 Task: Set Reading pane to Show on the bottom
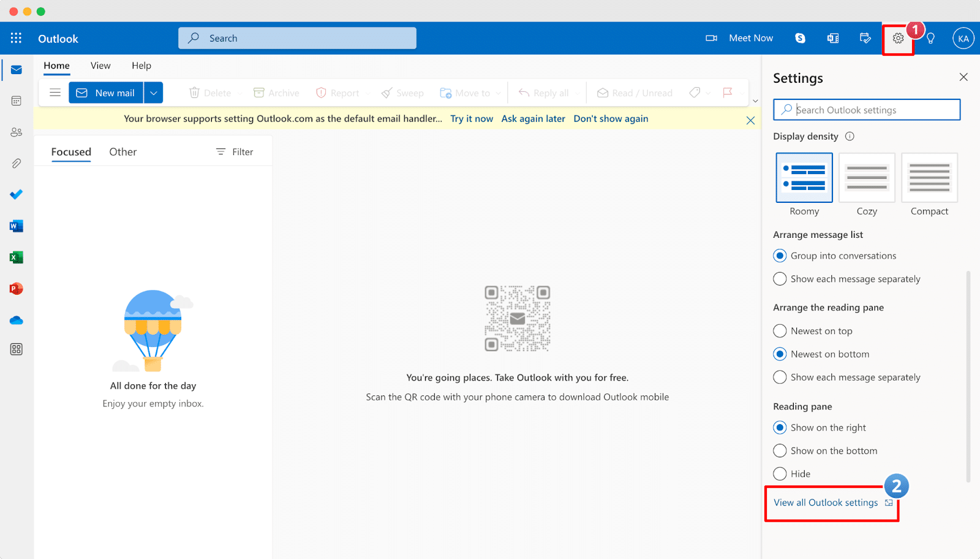tap(779, 451)
